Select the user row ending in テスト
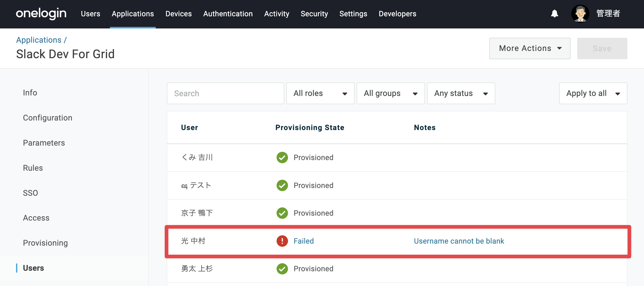The image size is (644, 286). click(397, 185)
